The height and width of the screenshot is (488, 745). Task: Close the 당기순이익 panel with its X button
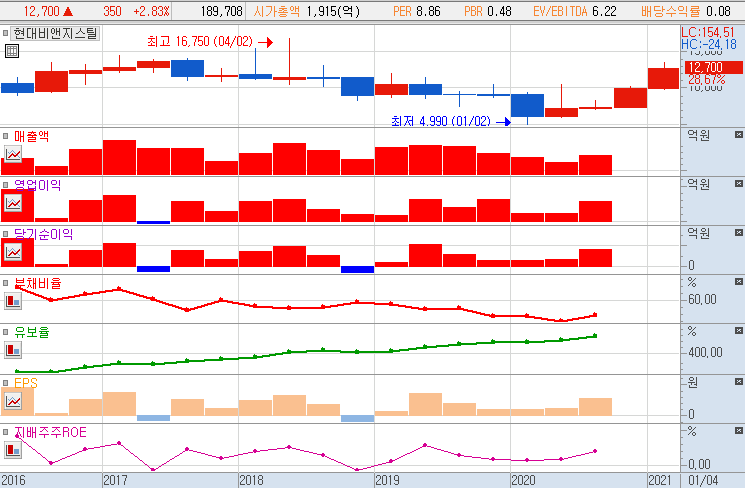pos(738,232)
